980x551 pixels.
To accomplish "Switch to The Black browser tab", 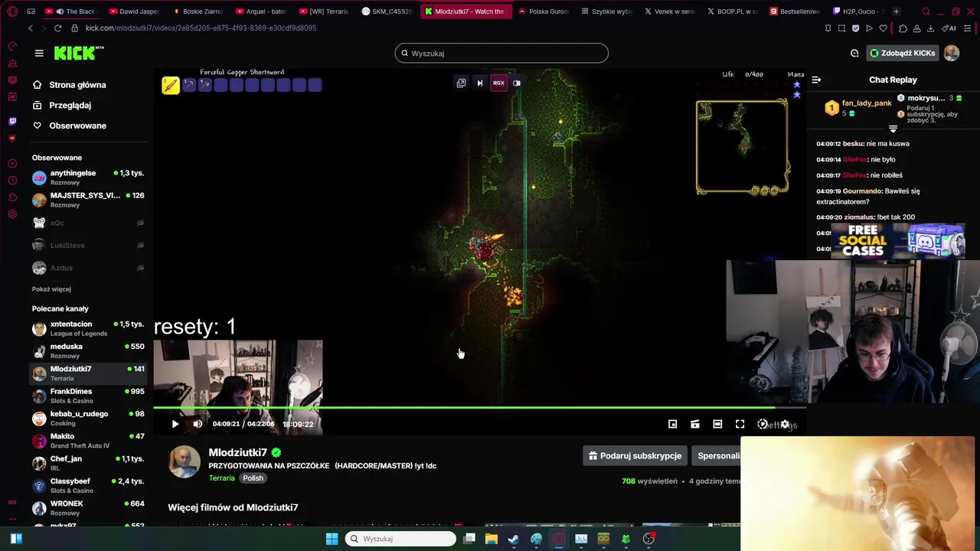I will point(71,11).
